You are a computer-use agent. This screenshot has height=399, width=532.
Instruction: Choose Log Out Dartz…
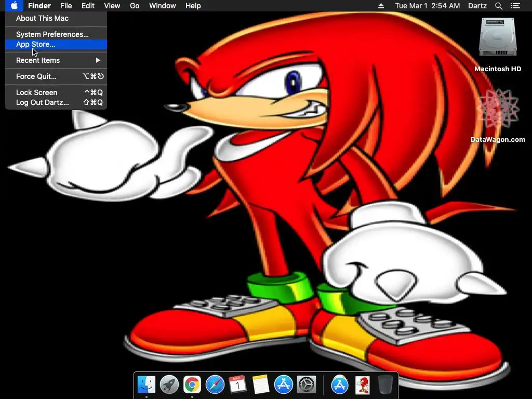(56, 102)
